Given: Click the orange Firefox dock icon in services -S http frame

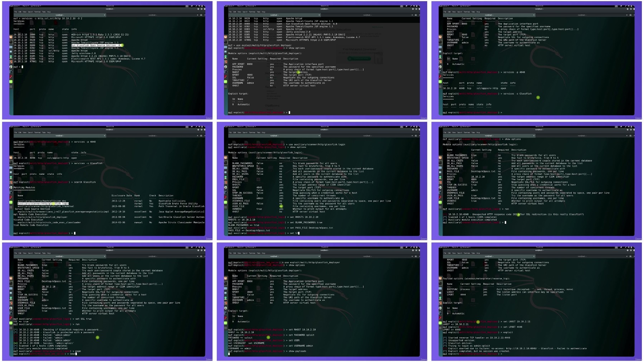Looking at the screenshot, I should pyautogui.click(x=11, y=37).
